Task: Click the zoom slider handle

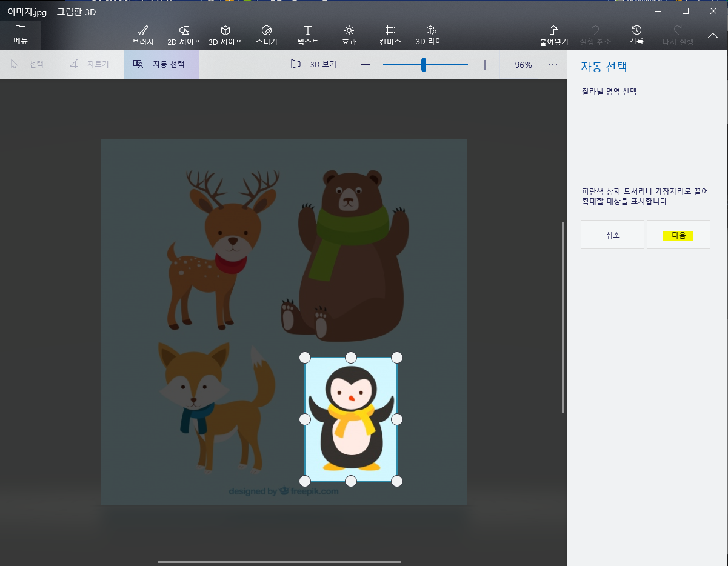Action: point(424,65)
